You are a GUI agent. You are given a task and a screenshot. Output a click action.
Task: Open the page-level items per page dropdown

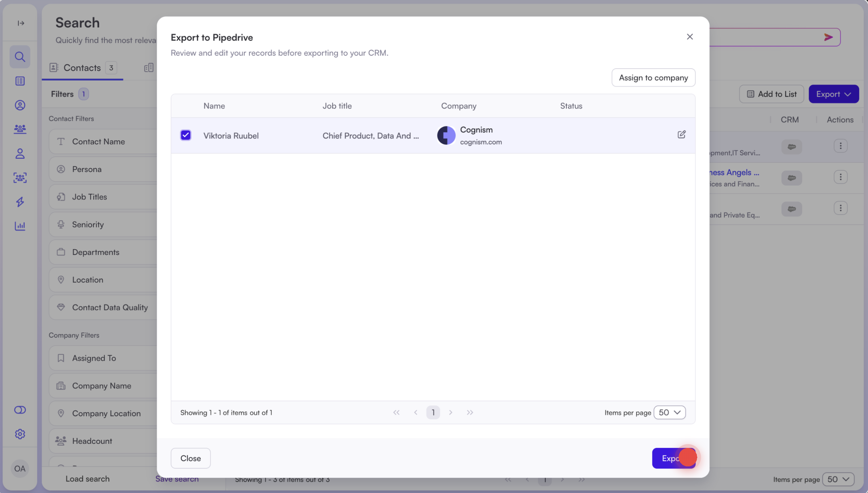click(x=838, y=479)
